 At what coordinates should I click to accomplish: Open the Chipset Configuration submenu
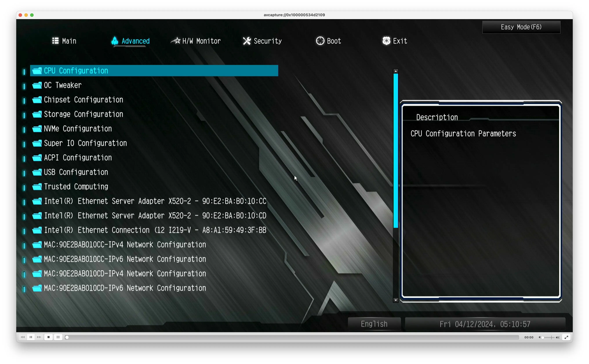pyautogui.click(x=83, y=100)
